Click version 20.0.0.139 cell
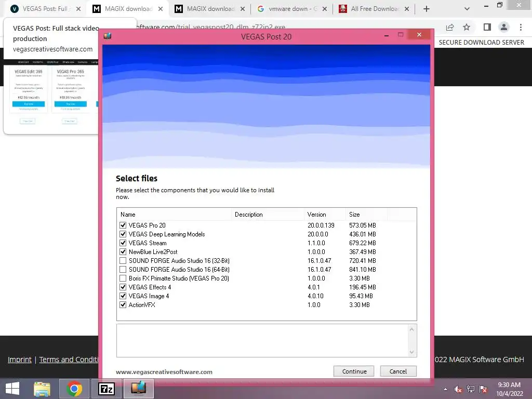 (x=321, y=225)
